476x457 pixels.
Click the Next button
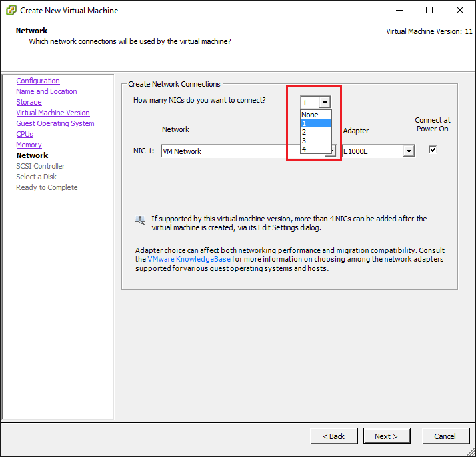pos(386,436)
